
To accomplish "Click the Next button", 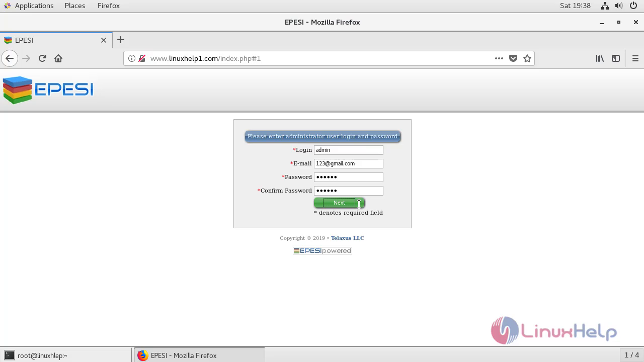I will [x=339, y=203].
